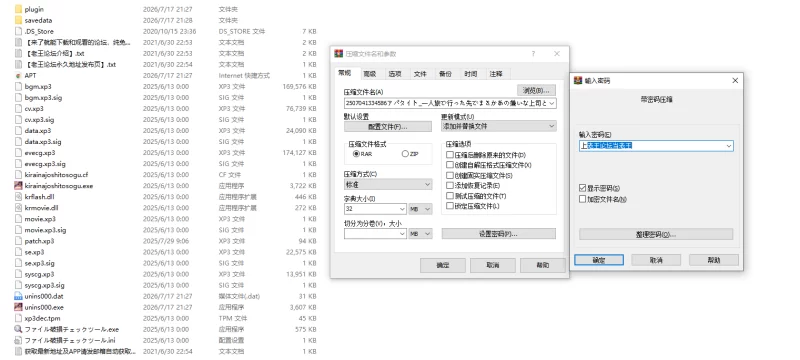Click the krmovie.dll file icon
The height and width of the screenshot is (360, 800).
(x=18, y=208)
